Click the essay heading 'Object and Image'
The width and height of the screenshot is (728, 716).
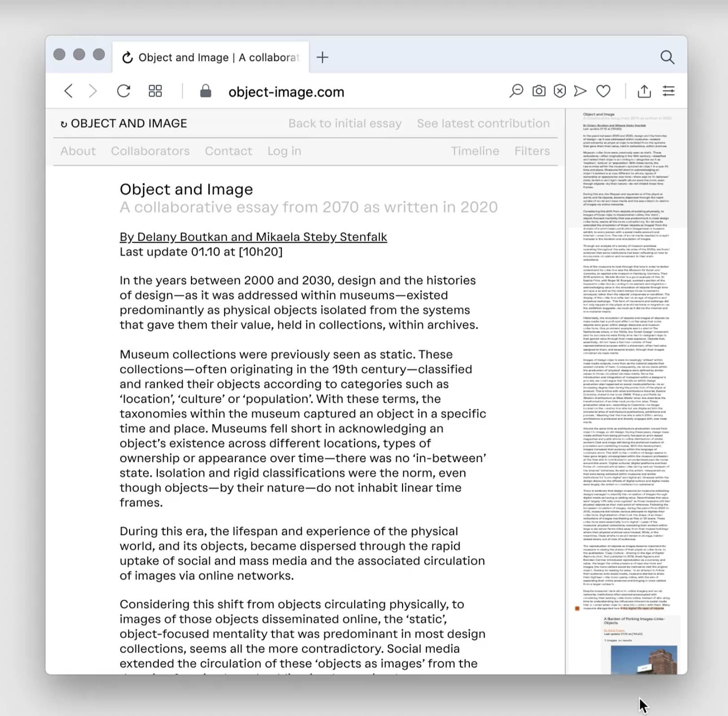(x=186, y=189)
